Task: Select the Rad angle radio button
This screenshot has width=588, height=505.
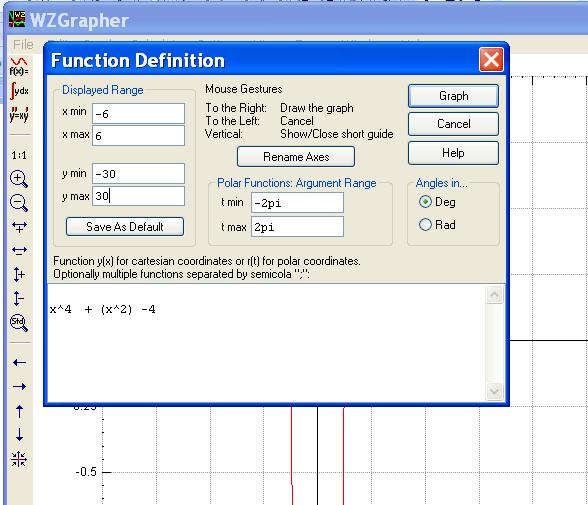Action: pyautogui.click(x=425, y=225)
